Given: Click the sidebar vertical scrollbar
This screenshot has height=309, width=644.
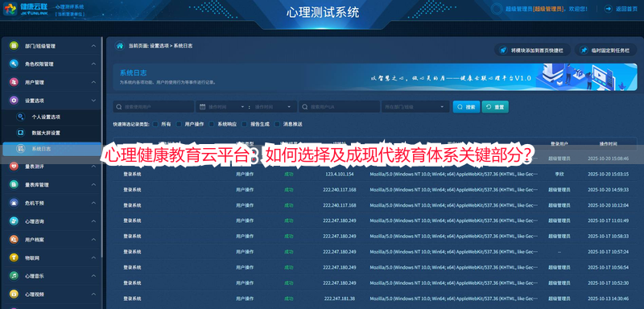Looking at the screenshot, I should (102, 148).
